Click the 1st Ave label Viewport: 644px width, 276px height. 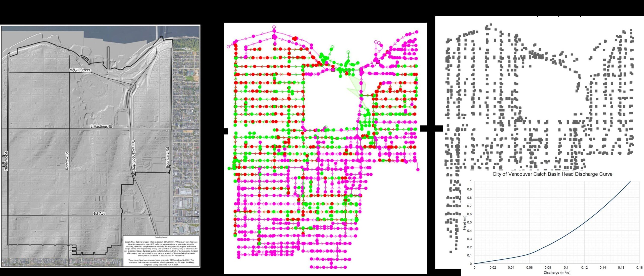(99, 213)
